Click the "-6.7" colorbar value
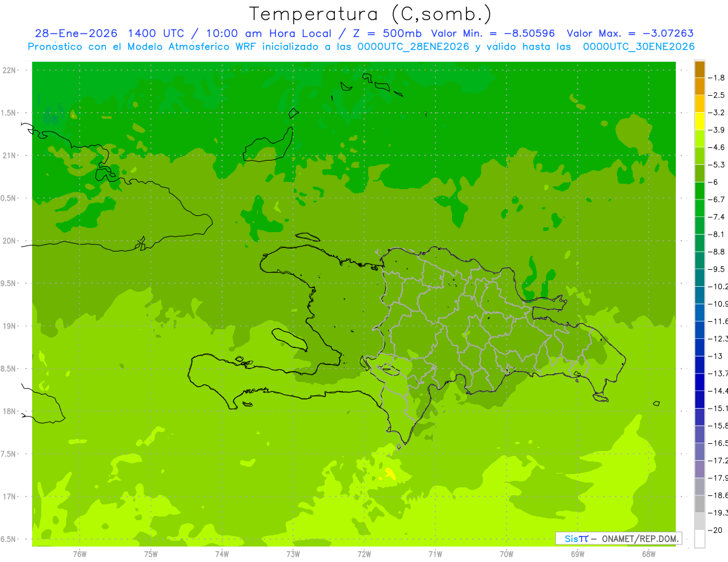 pos(717,199)
